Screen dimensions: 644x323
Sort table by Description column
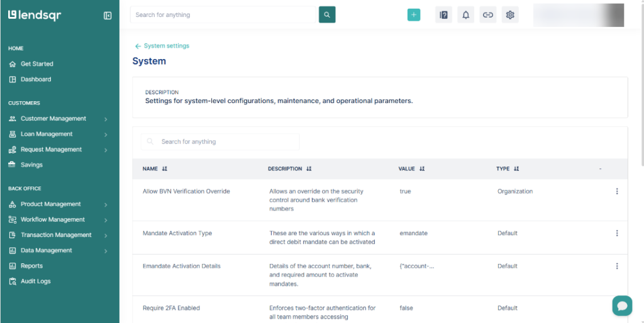(x=309, y=168)
